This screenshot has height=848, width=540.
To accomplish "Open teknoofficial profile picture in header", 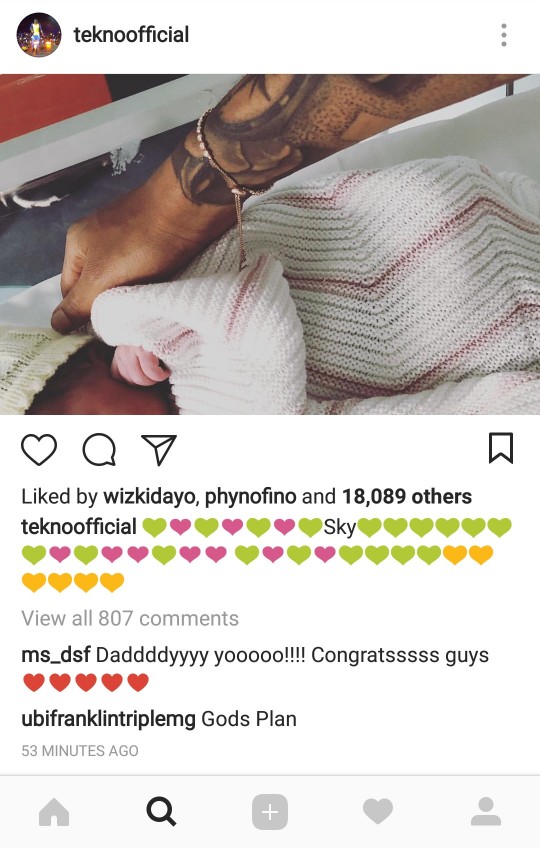I will click(39, 35).
